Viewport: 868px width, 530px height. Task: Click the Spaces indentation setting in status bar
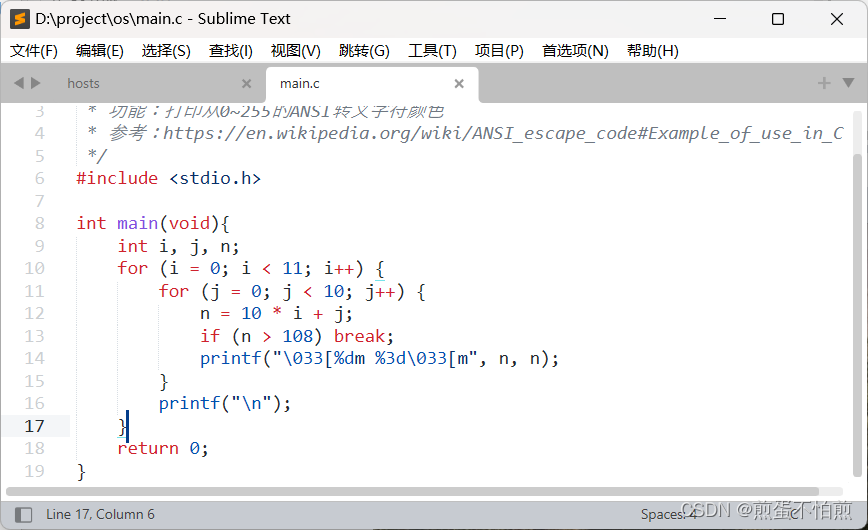click(668, 514)
